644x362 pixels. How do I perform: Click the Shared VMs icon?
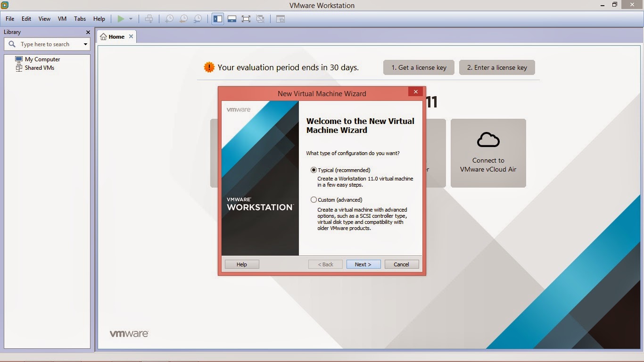click(19, 67)
